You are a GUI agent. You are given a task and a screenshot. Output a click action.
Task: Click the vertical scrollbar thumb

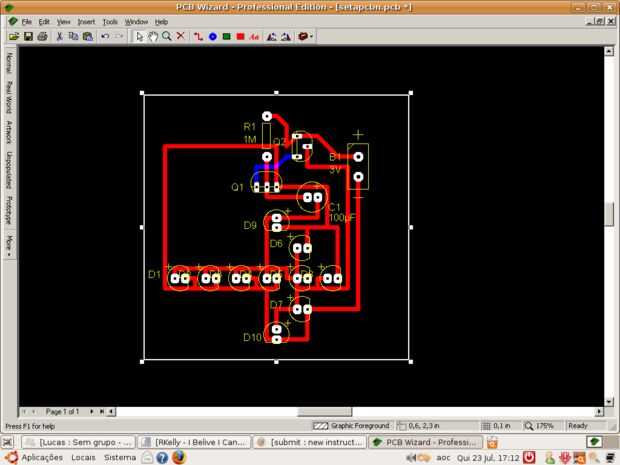tap(609, 214)
